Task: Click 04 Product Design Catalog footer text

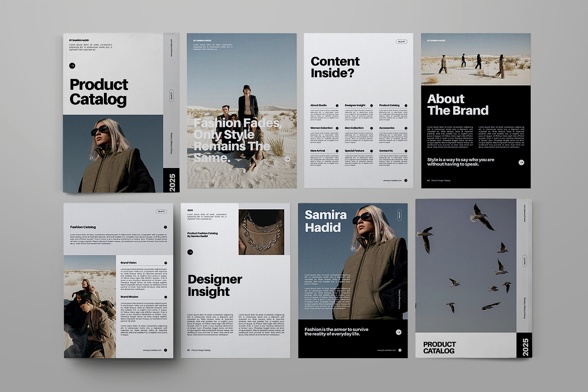Action: tap(439, 180)
